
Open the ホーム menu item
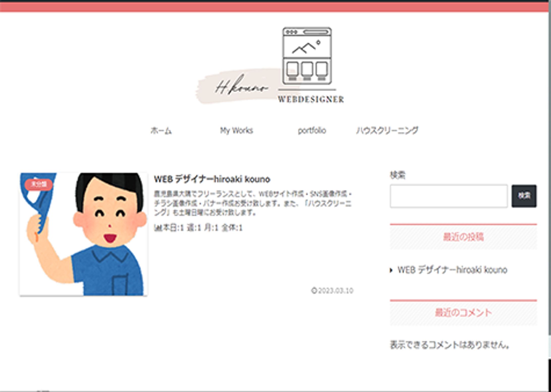point(161,131)
